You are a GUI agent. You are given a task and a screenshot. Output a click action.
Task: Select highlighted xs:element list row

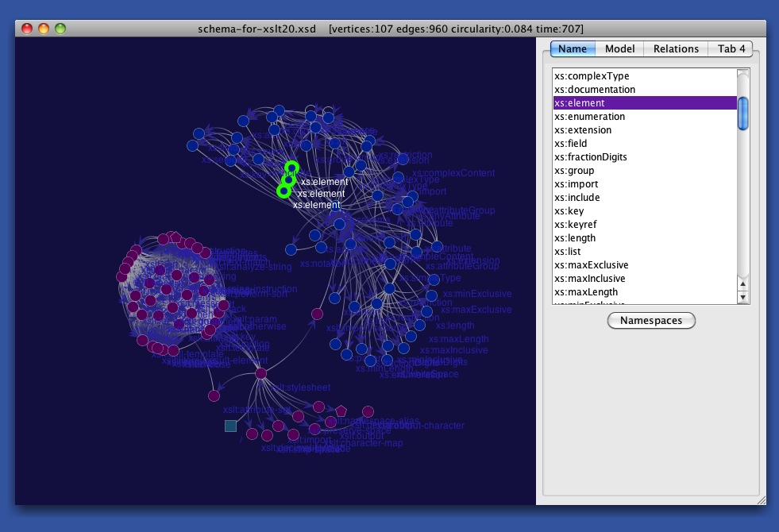tap(645, 102)
